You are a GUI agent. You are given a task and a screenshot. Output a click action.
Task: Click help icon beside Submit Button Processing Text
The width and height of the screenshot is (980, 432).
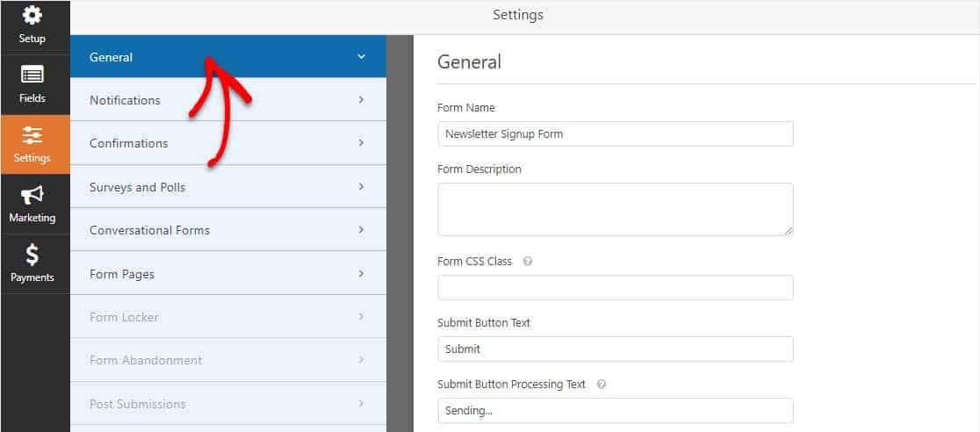tap(601, 385)
